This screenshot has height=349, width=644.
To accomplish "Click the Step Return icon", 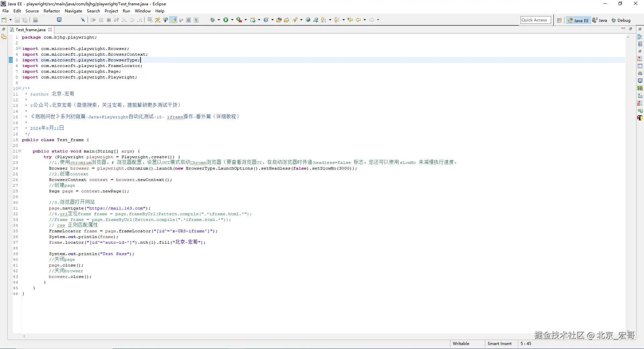I will (140, 20).
